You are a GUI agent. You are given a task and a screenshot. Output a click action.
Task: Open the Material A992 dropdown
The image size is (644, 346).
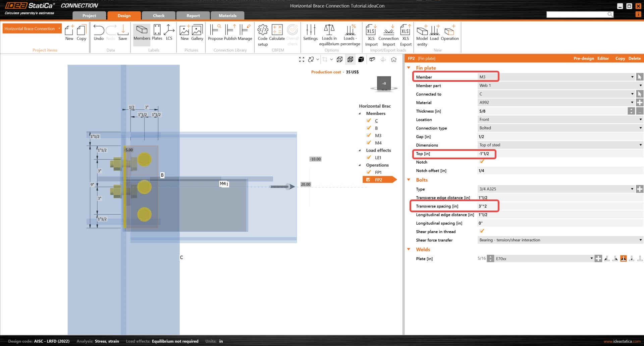tap(632, 103)
